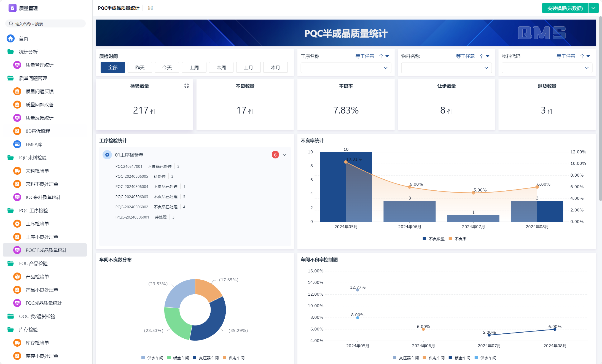Image resolution: width=602 pixels, height=364 pixels.
Task: Open the 首页 home icon
Action: 10,39
